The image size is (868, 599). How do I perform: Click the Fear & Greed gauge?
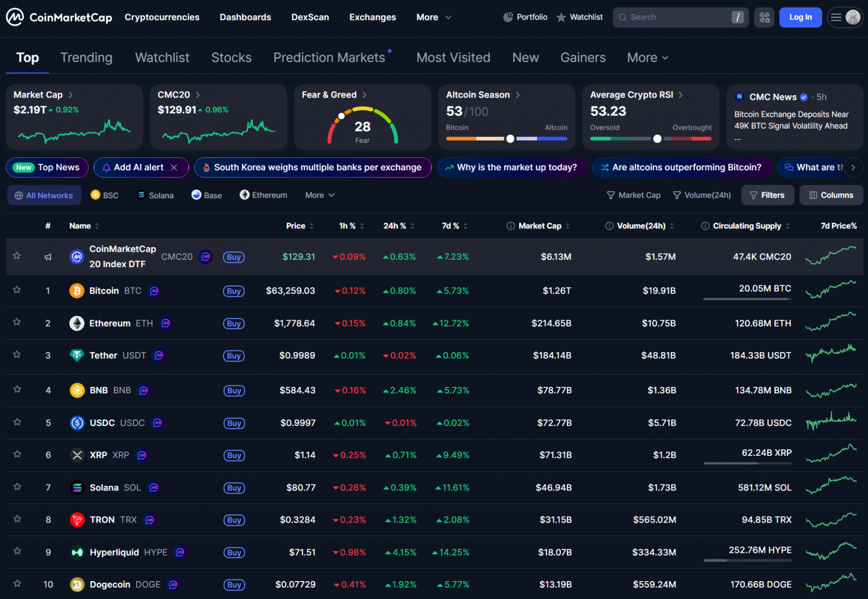(362, 125)
